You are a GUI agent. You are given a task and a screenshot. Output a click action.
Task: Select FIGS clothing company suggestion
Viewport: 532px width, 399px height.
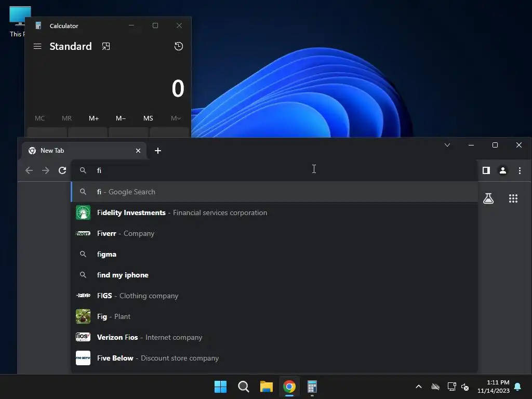274,296
